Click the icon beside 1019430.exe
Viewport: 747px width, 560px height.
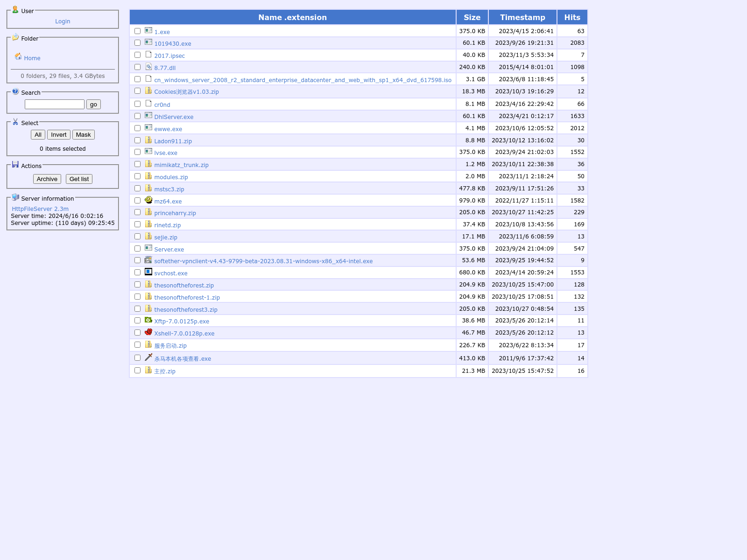point(148,42)
